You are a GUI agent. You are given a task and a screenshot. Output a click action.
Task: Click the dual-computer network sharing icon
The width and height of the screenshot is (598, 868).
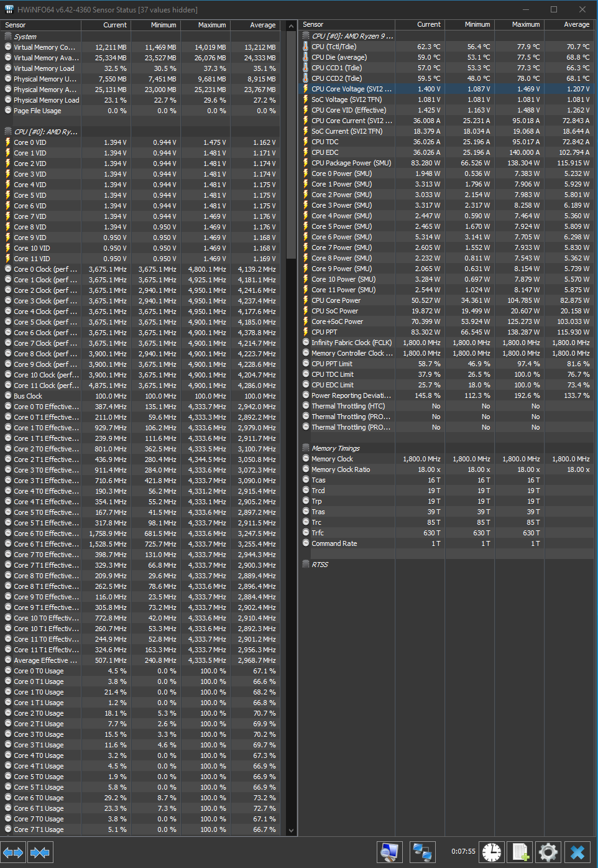pyautogui.click(x=423, y=852)
